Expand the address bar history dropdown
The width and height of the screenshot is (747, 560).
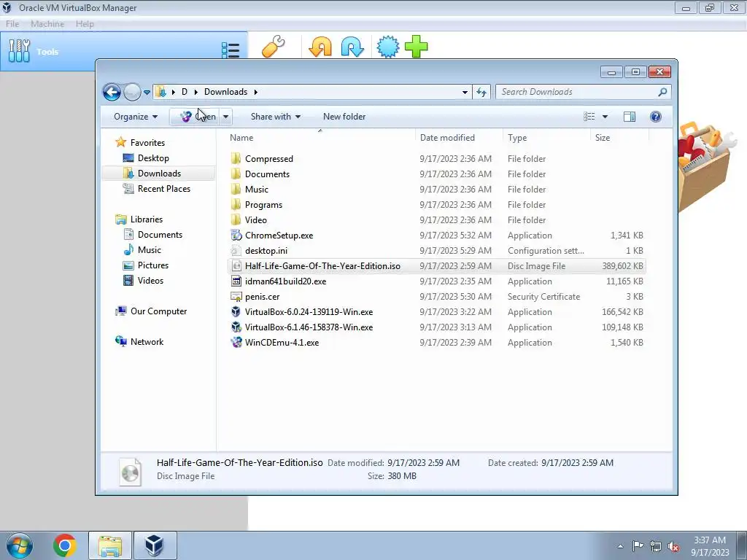(465, 92)
